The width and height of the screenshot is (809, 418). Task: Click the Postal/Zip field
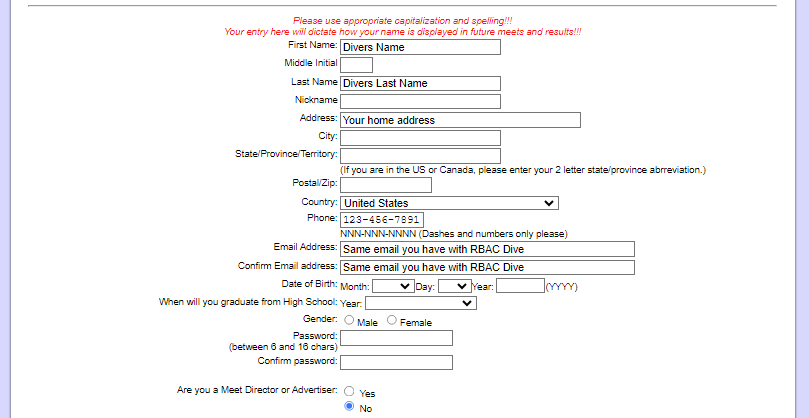pyautogui.click(x=386, y=184)
